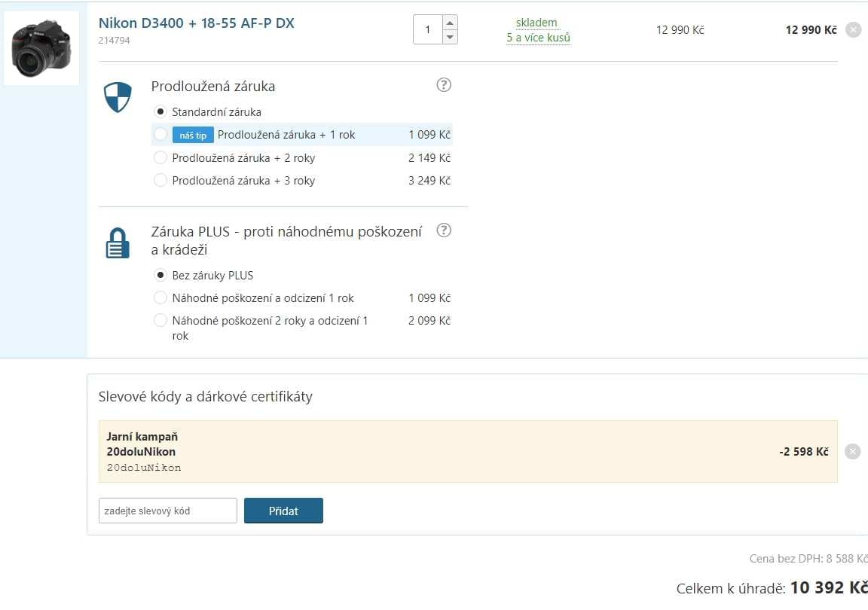Click the Prodloužená záruka heading
This screenshot has width=868, height=610.
(x=213, y=87)
